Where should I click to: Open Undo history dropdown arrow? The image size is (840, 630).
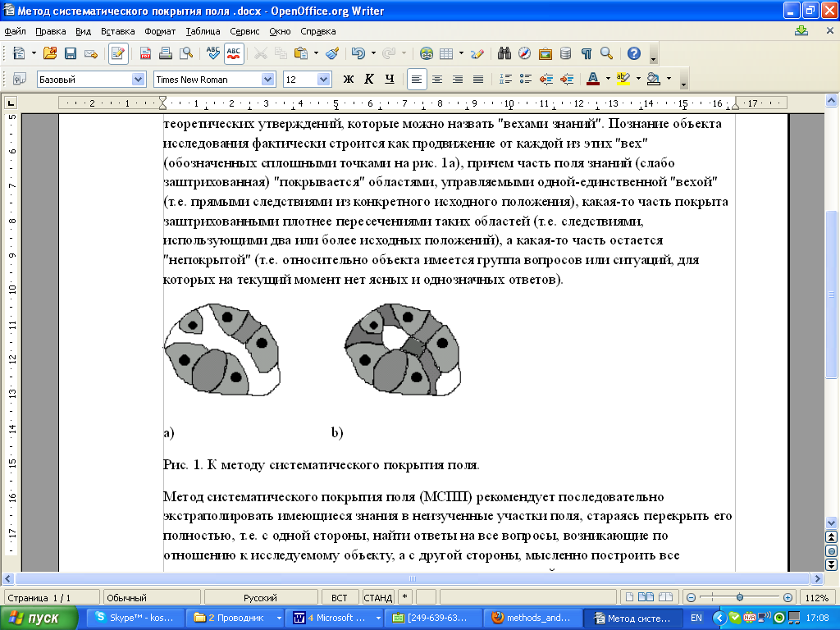click(373, 53)
